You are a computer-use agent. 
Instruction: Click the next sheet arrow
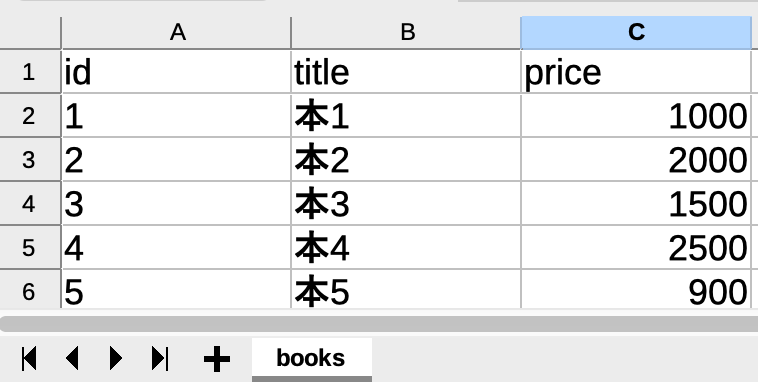pyautogui.click(x=116, y=358)
